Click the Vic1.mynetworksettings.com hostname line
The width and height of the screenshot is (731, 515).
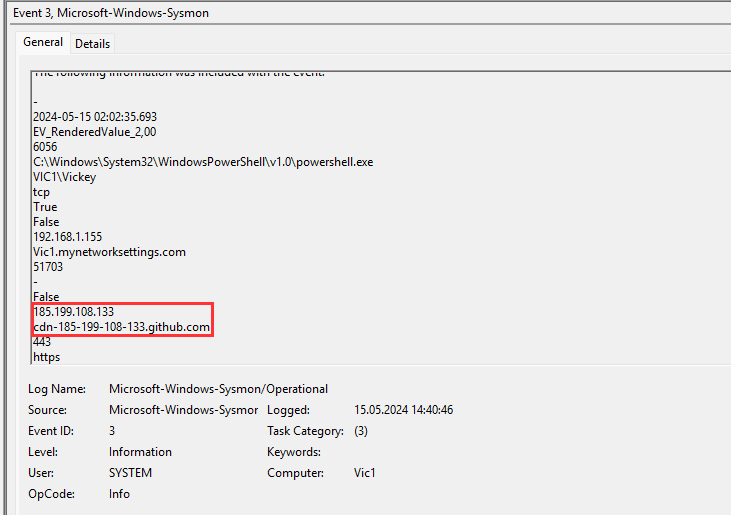click(x=109, y=252)
